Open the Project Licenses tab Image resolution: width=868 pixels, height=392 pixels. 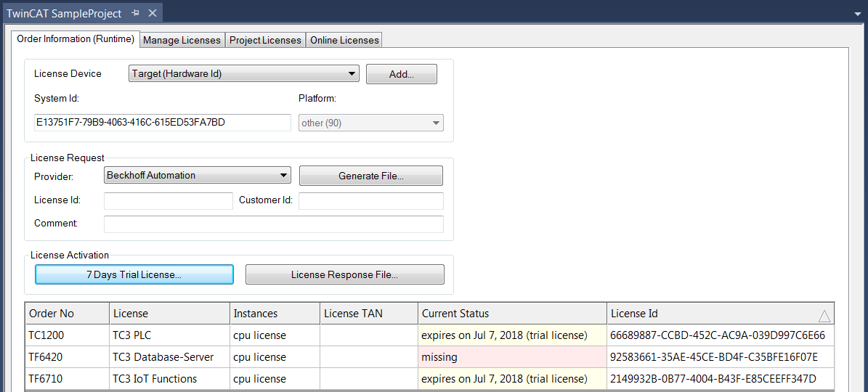click(265, 41)
